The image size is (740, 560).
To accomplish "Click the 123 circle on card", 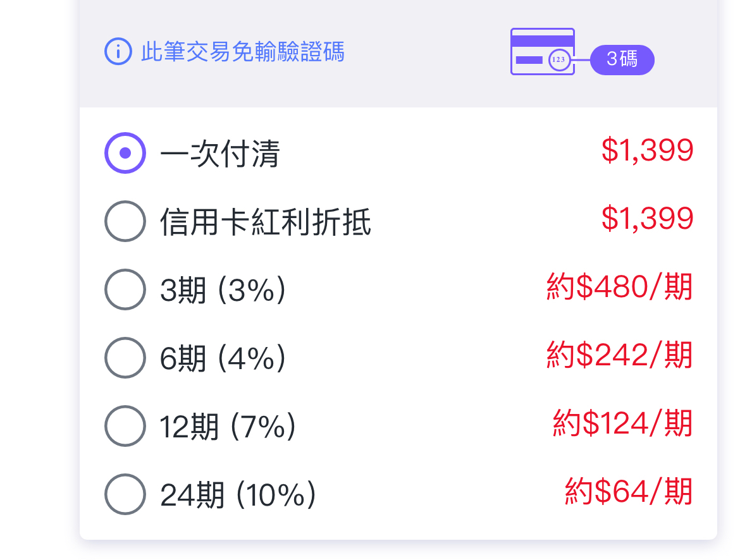I will coord(559,59).
